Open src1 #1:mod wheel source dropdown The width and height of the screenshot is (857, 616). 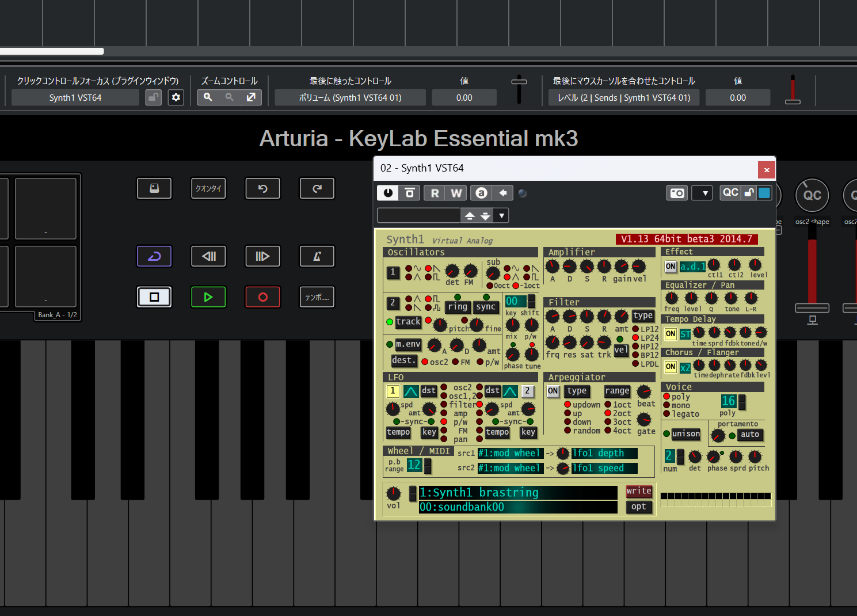point(510,453)
